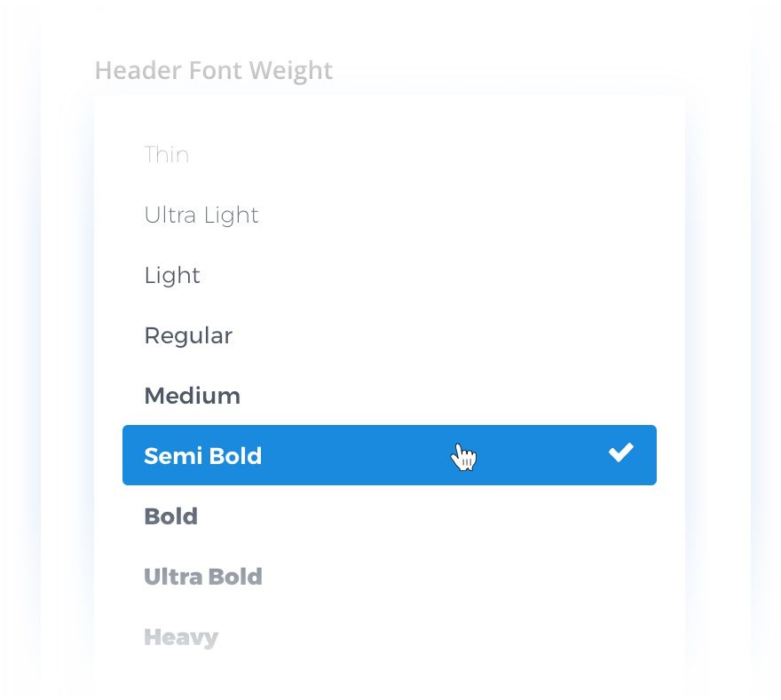
Task: Choose the weight just below Semi Bold
Action: pyautogui.click(x=170, y=516)
